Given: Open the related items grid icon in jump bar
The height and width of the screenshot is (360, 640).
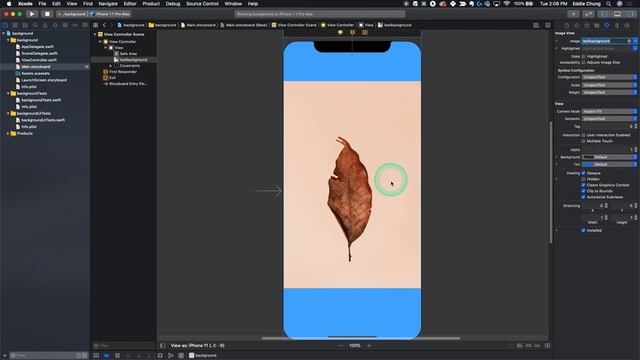Looking at the screenshot, I should [x=96, y=25].
